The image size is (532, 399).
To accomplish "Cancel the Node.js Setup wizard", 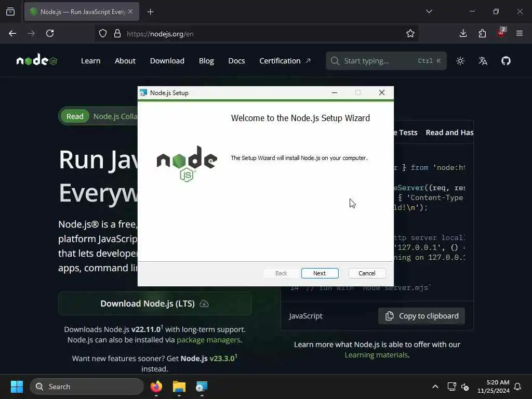I will point(367,273).
